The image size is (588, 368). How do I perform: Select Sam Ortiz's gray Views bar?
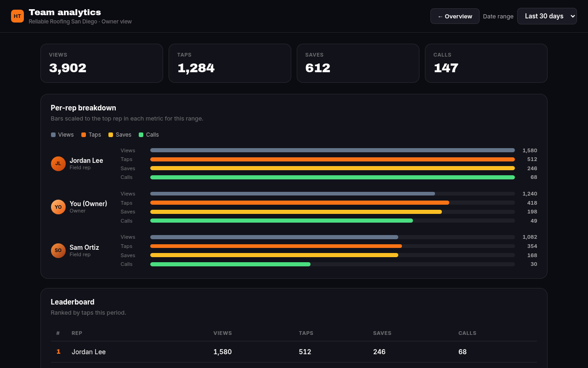pos(274,237)
